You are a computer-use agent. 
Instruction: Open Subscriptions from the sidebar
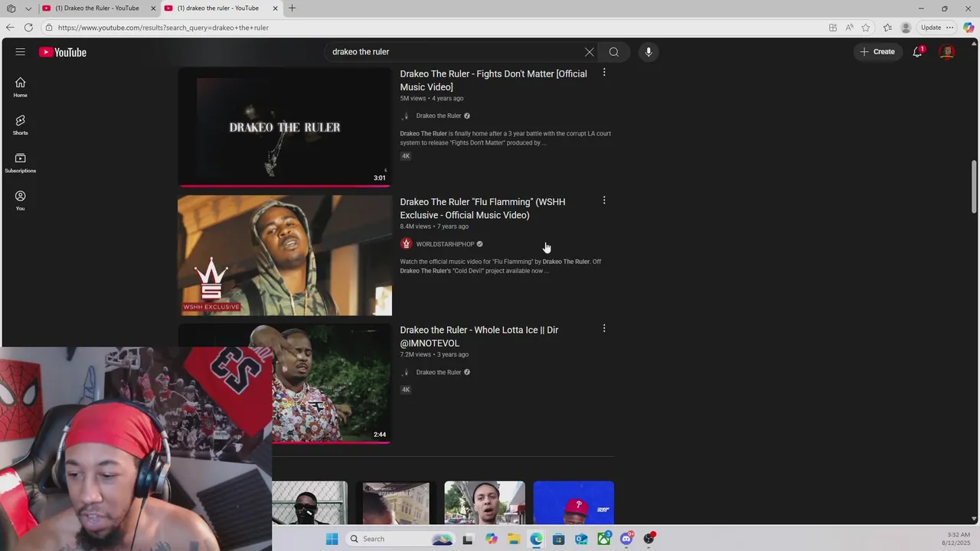point(21,163)
